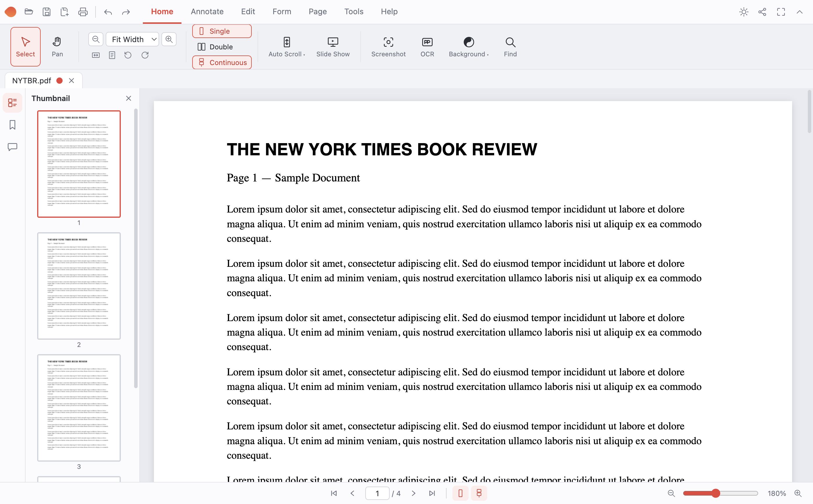Close the Thumbnail panel
The image size is (813, 504).
click(128, 98)
